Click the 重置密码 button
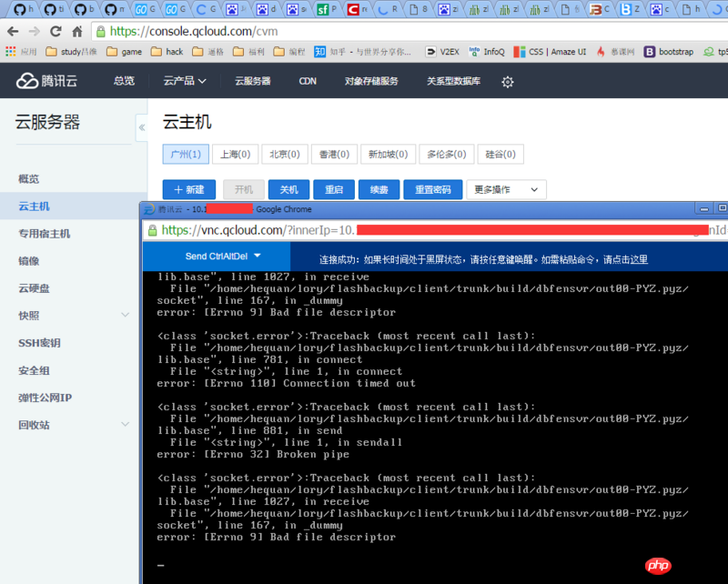Screen dimensions: 728x584 point(433,189)
